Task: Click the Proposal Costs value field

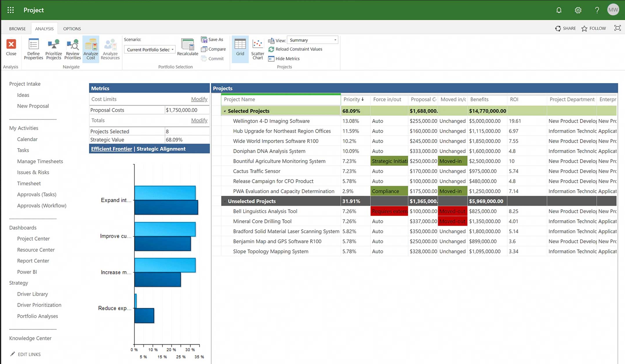Action: [187, 110]
